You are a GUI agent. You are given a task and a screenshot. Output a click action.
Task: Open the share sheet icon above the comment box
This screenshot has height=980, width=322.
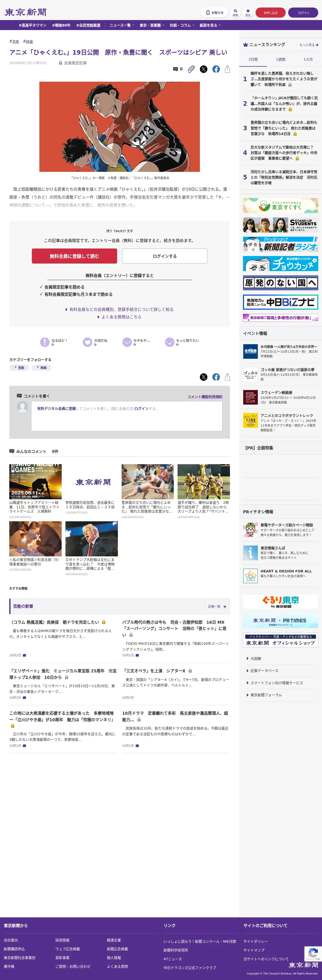pos(227,377)
